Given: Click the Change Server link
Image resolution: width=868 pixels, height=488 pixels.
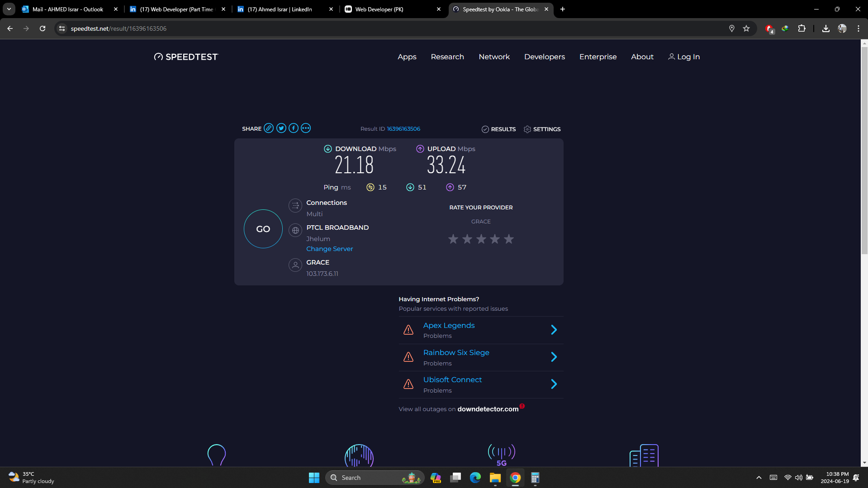Looking at the screenshot, I should click(x=329, y=249).
